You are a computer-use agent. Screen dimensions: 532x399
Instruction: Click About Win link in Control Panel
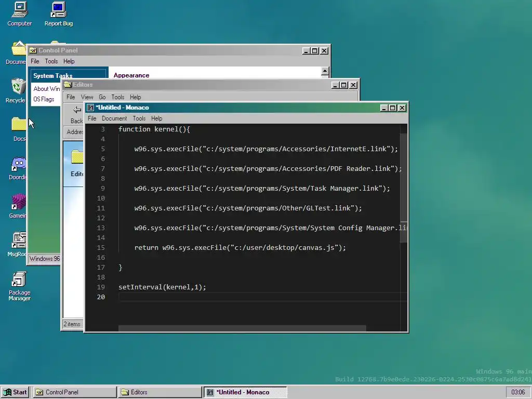click(x=47, y=89)
